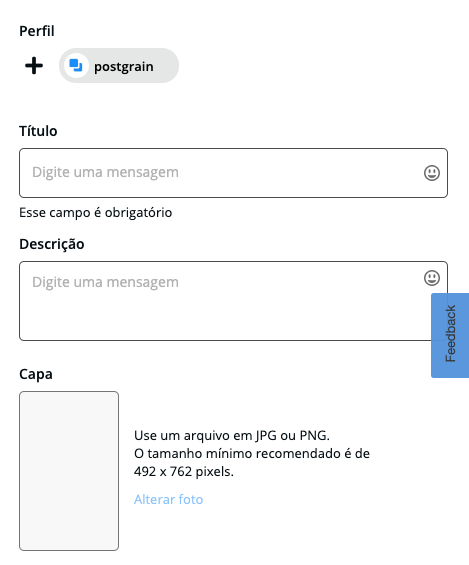Click the 'O tamanho mínimo recomendado' line
This screenshot has height=565, width=469.
(252, 453)
